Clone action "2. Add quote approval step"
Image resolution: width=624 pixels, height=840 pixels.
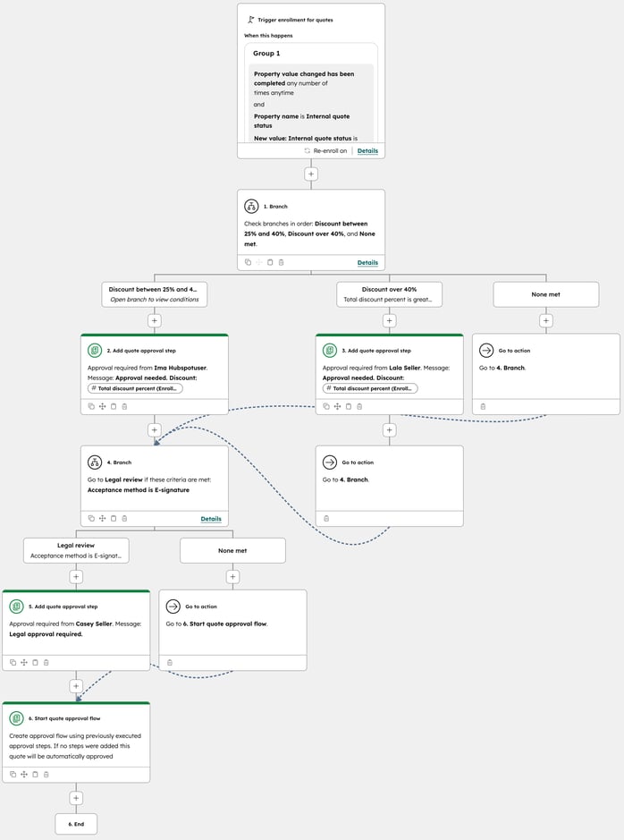90,406
